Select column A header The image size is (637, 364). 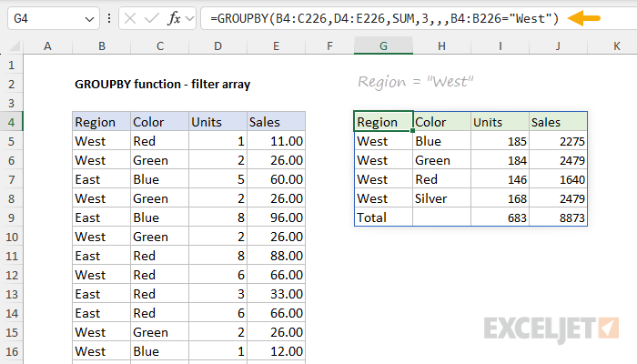click(47, 46)
